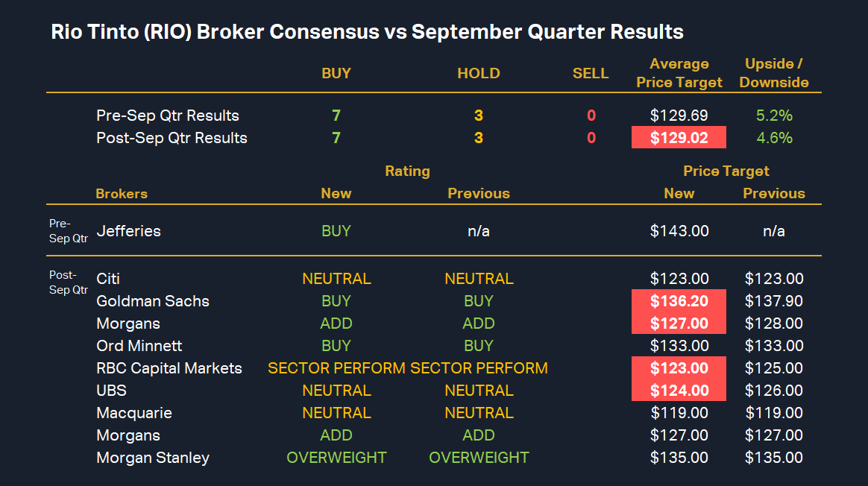Click the Jefferies broker name
868x486 pixels.
point(128,231)
